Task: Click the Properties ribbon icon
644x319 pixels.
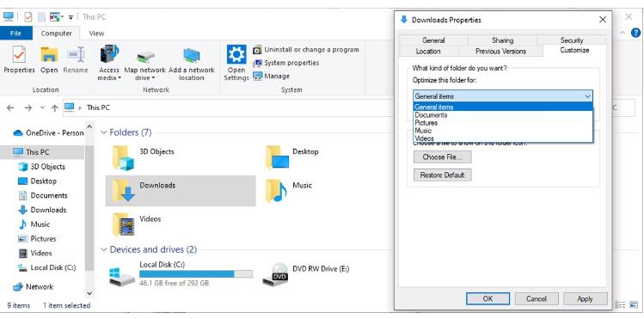Action: coord(19,54)
